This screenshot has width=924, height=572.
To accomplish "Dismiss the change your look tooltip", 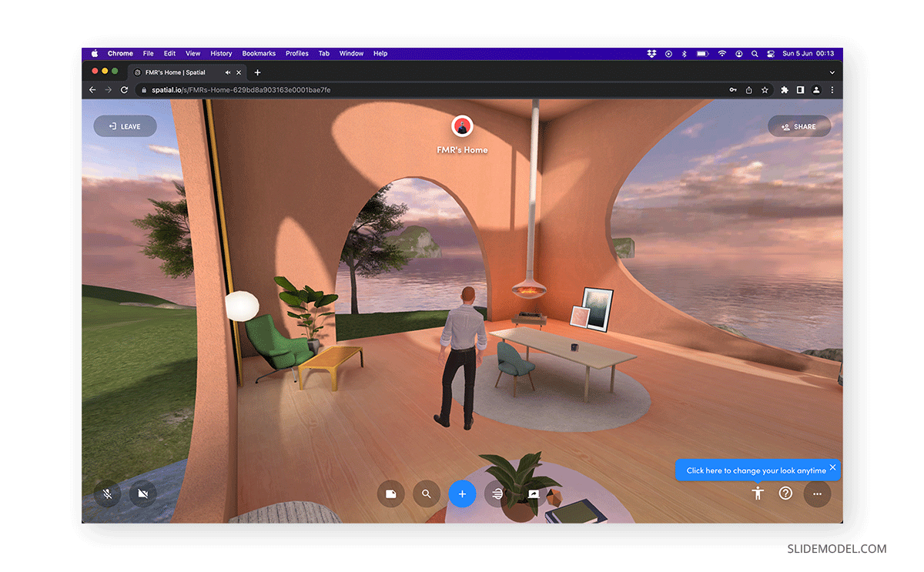I will coord(832,467).
